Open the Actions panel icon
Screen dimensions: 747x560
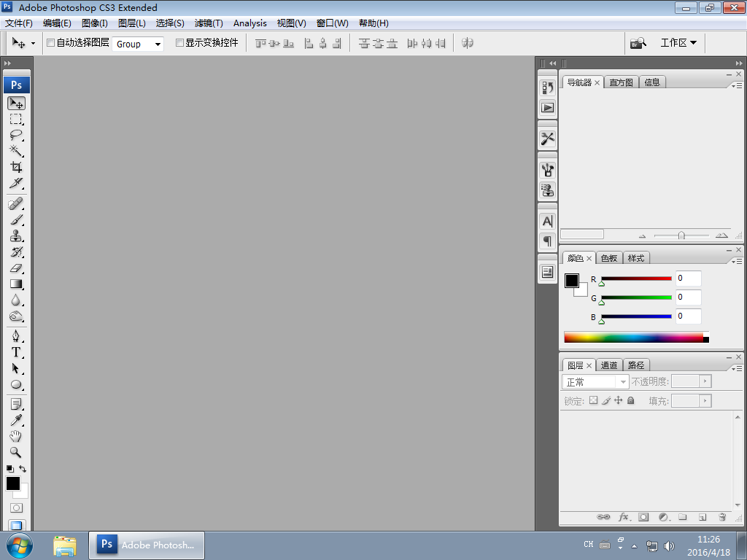(547, 108)
